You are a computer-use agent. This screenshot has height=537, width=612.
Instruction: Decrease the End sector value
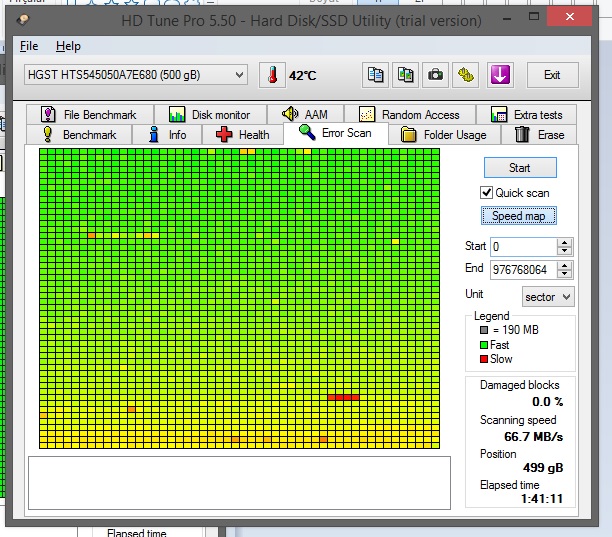pyautogui.click(x=564, y=274)
